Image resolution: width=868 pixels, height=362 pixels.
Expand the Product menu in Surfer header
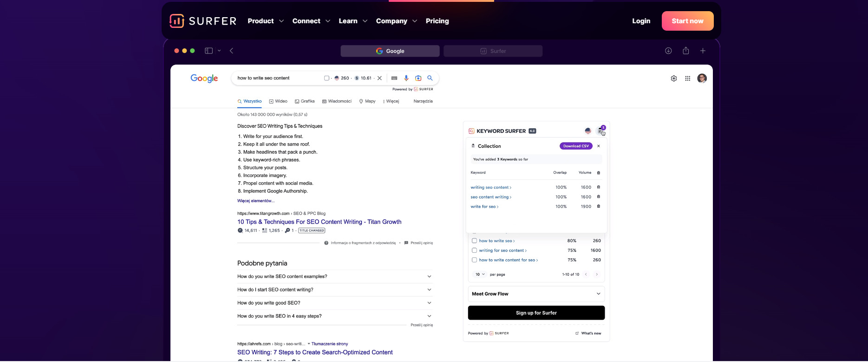click(x=266, y=21)
